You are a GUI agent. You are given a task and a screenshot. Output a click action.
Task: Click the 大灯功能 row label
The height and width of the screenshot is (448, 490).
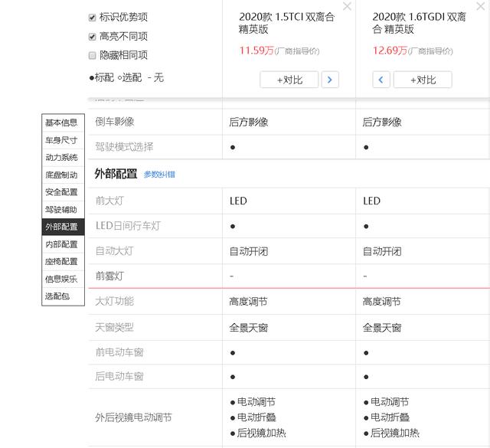coord(115,302)
